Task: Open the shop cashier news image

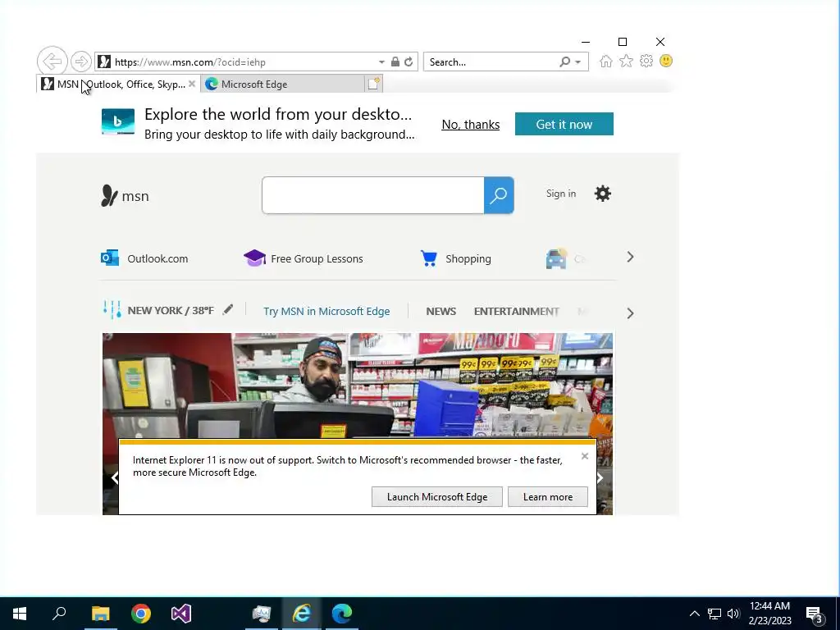Action: click(358, 386)
